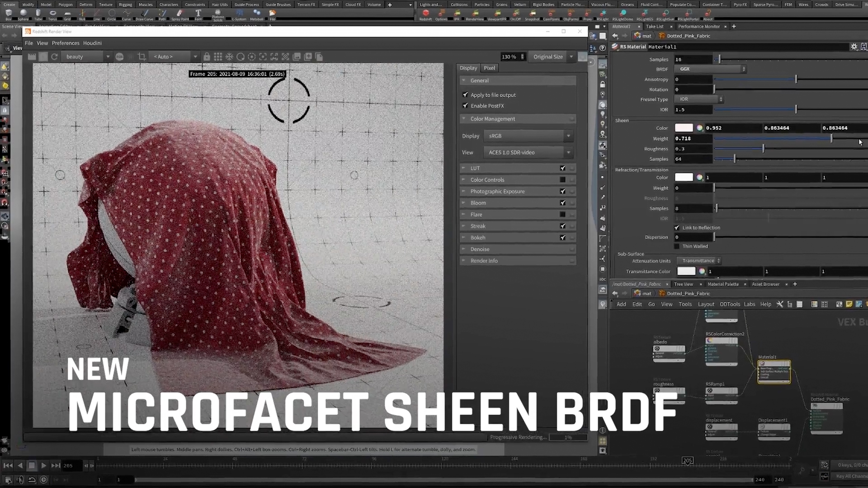Click the refresh render icon

(55, 56)
